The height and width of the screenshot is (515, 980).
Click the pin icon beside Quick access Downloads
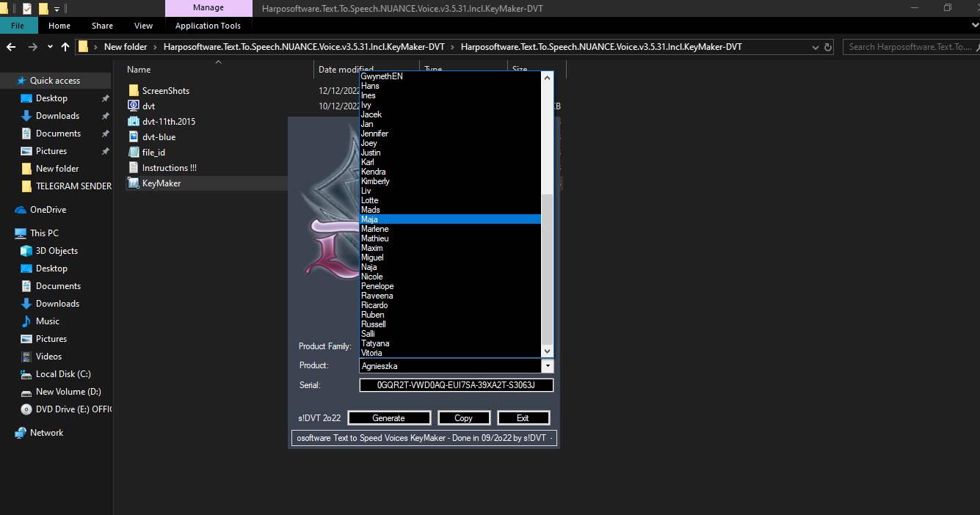tap(105, 116)
